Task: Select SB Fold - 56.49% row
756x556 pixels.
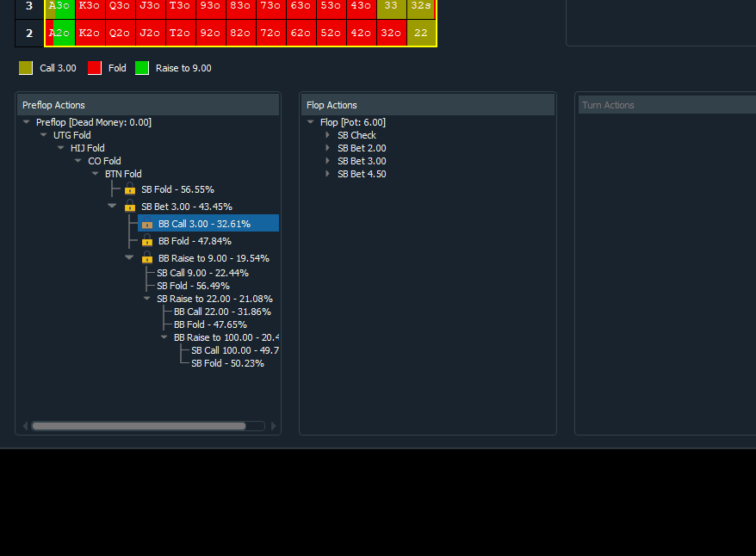Action: [193, 286]
